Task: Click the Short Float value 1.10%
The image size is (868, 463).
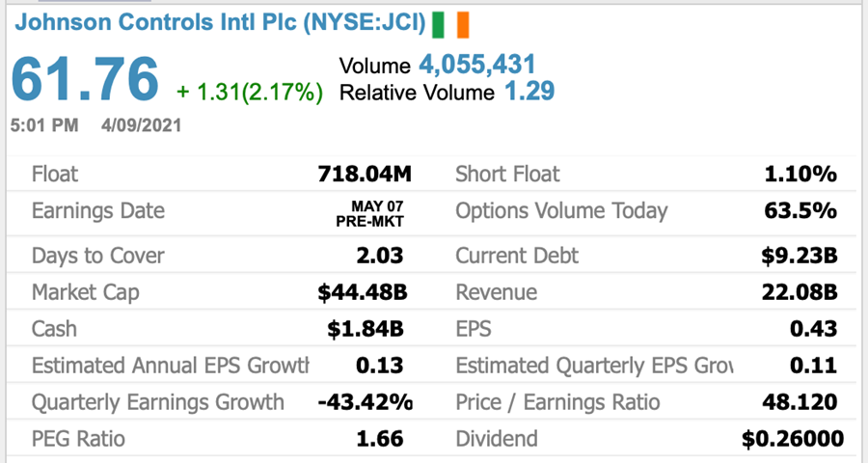Action: click(800, 174)
